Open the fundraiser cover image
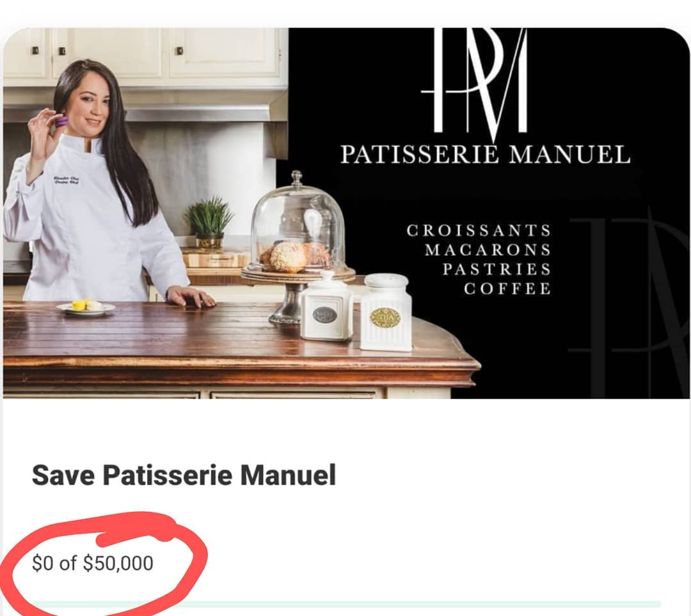The height and width of the screenshot is (616, 691). [346, 213]
